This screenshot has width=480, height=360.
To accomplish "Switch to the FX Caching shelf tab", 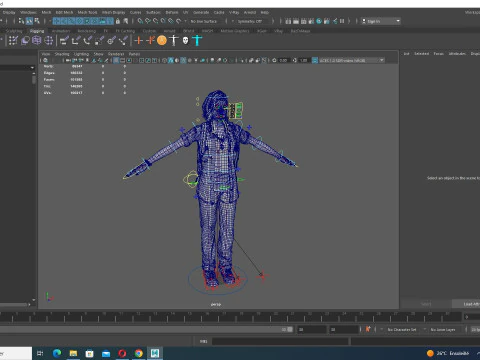I will [x=125, y=31].
